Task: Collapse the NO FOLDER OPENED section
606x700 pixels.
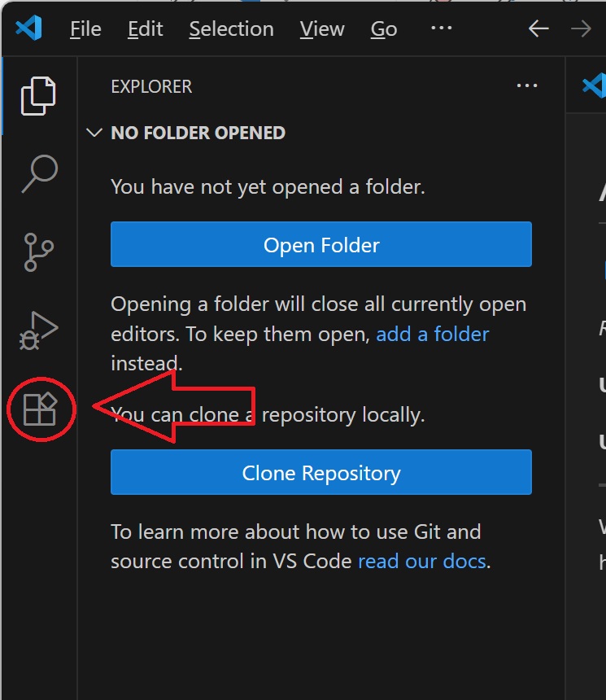Action: coord(94,133)
